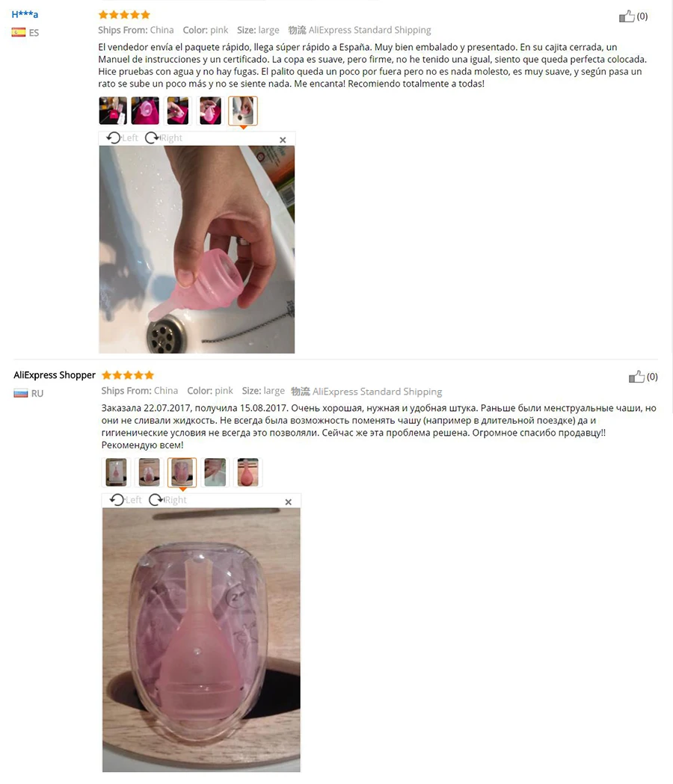
Task: Open second thumbnail in Russian review
Action: [149, 472]
